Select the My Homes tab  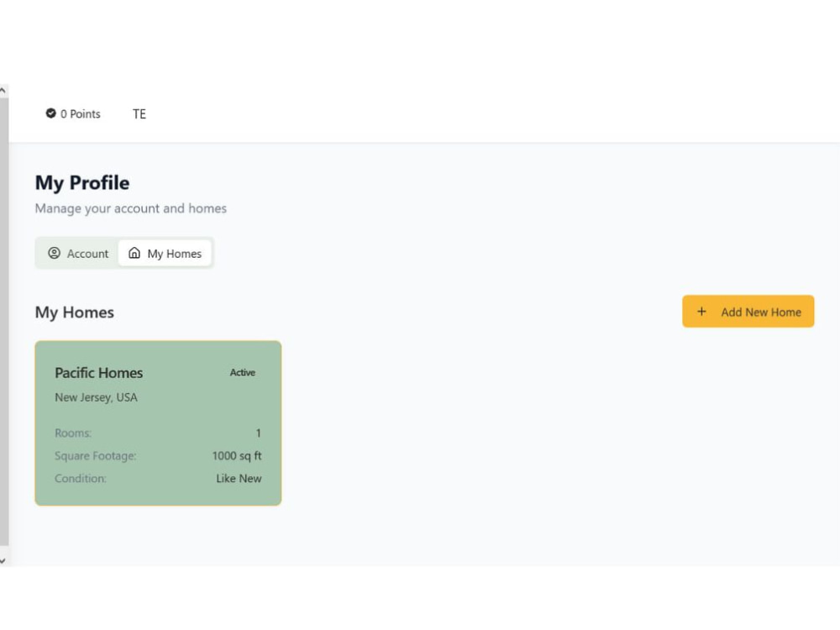pos(165,254)
